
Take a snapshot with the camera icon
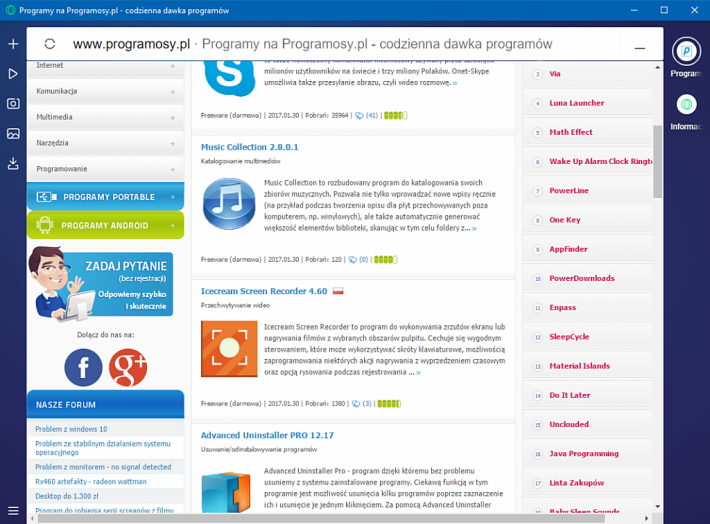[x=13, y=103]
